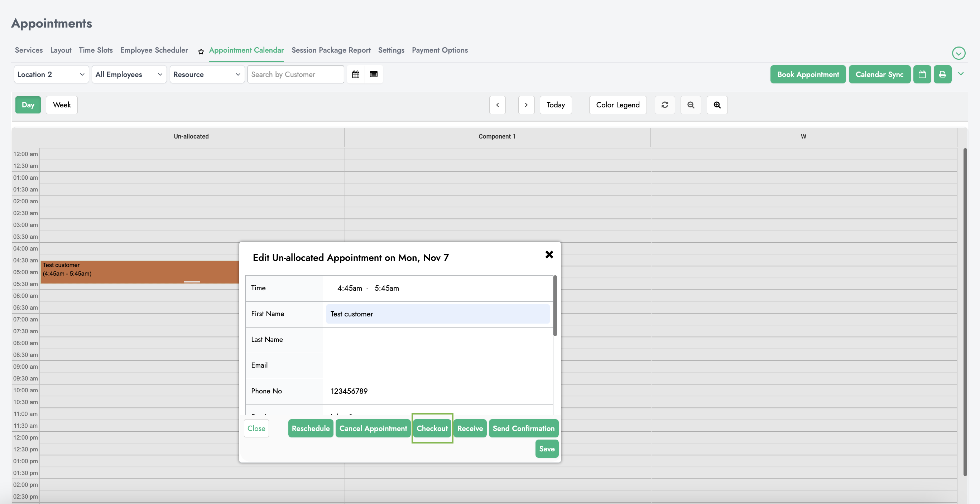Open the Session Package Report tab

[331, 50]
